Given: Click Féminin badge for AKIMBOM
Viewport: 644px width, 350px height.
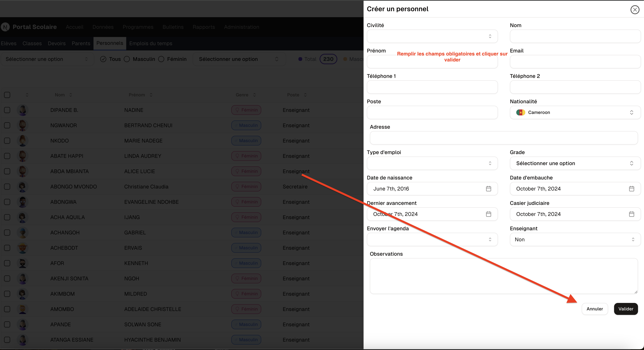Looking at the screenshot, I should (x=246, y=294).
